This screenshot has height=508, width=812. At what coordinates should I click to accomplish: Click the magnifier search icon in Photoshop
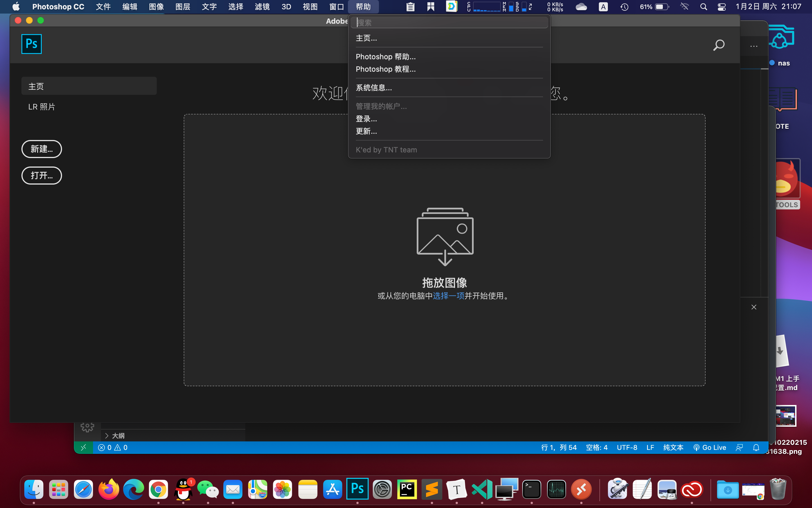[x=719, y=45]
